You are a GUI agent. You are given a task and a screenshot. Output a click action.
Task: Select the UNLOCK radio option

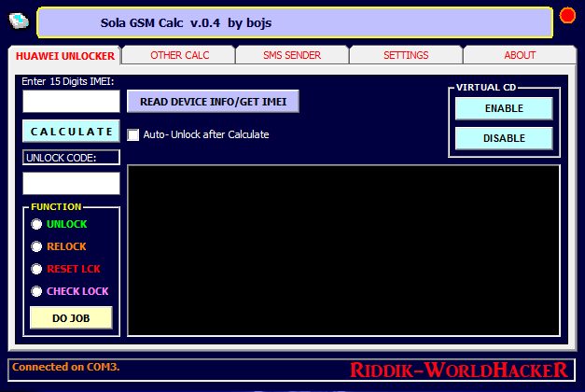coord(36,224)
